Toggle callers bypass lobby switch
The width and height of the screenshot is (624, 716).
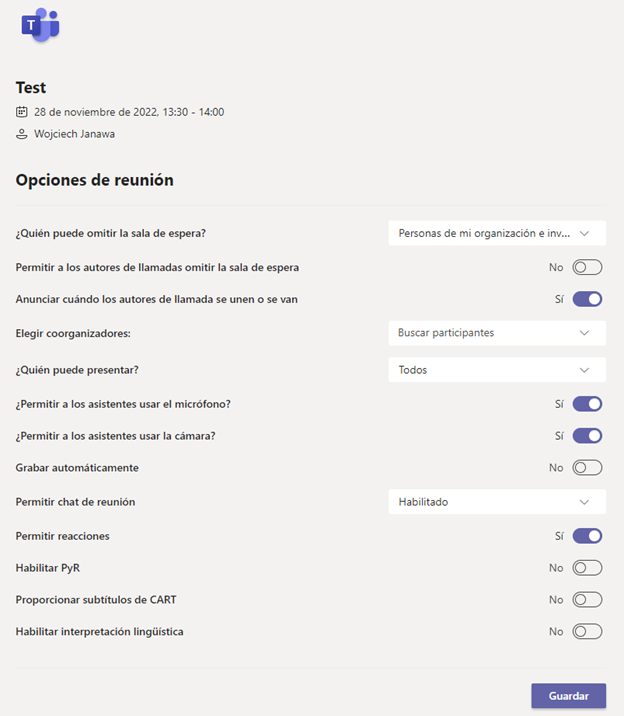click(x=587, y=267)
